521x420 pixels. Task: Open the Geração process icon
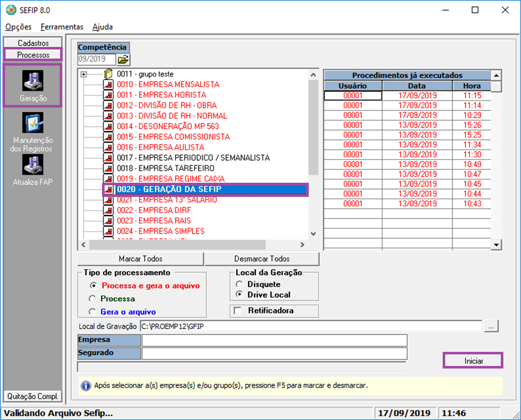click(x=32, y=81)
